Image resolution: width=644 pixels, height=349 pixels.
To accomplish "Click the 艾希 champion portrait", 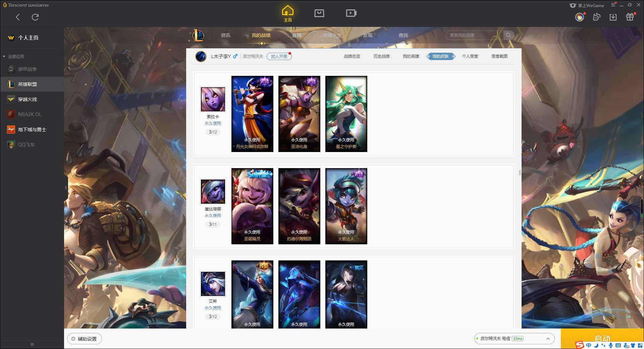I will click(213, 284).
